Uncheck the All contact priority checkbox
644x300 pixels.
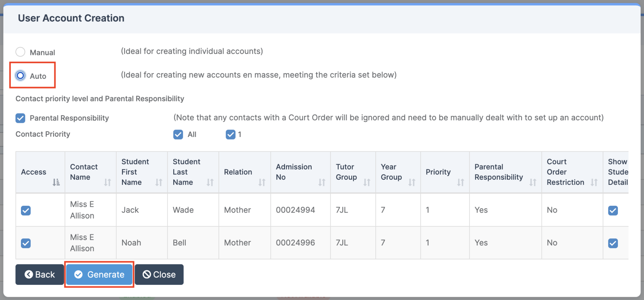tap(178, 134)
